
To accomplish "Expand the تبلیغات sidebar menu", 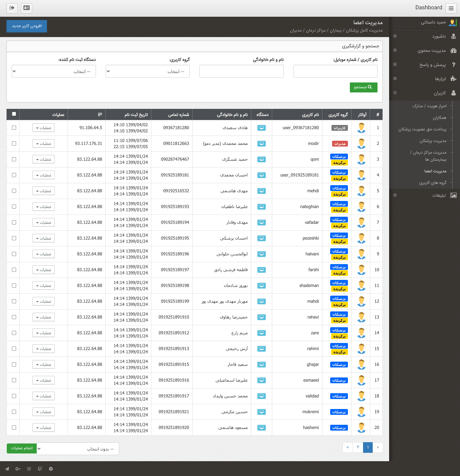I will tap(439, 195).
